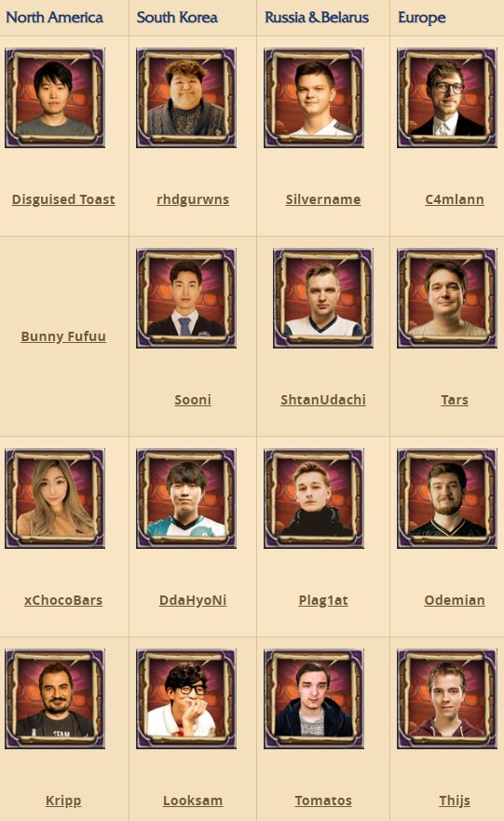Click the Odemian name link
This screenshot has height=821, width=504.
tap(455, 600)
